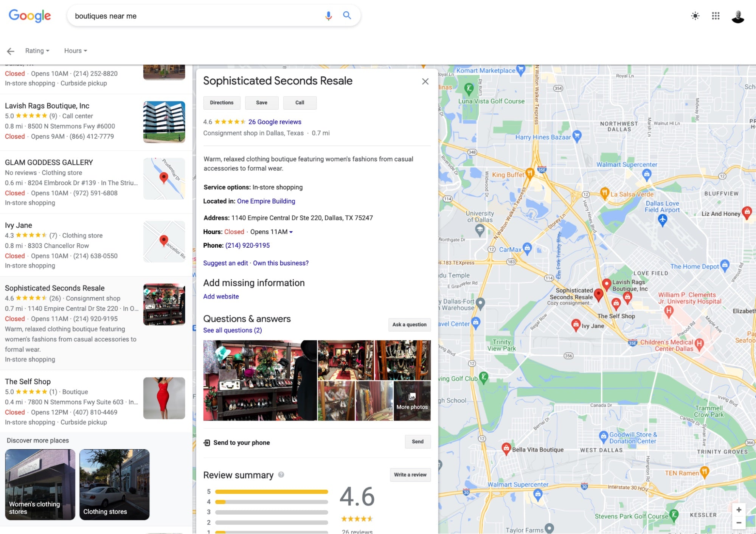Click Suggest an edit
The width and height of the screenshot is (756, 534).
(x=225, y=263)
